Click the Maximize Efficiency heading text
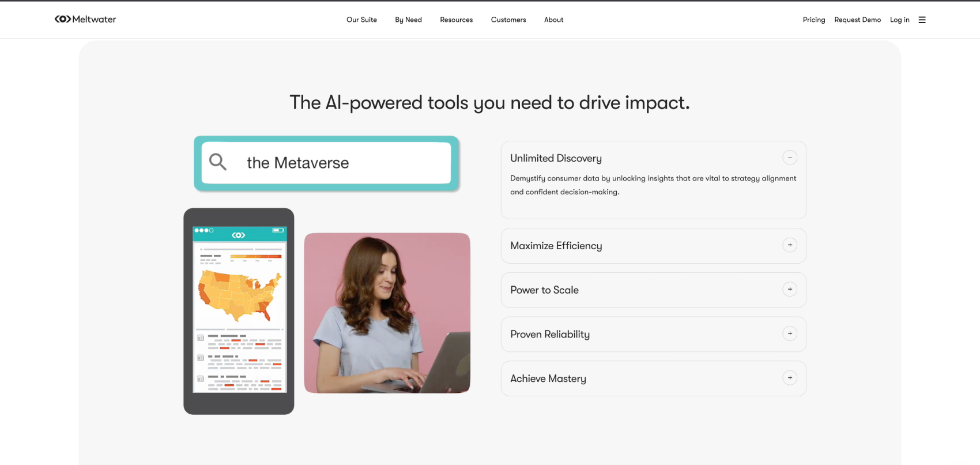 point(556,246)
